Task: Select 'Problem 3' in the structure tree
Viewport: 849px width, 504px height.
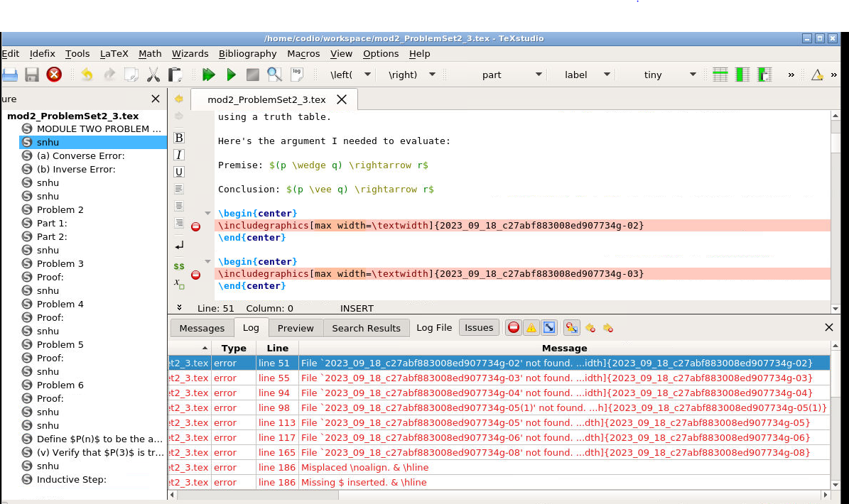Action: pos(60,263)
